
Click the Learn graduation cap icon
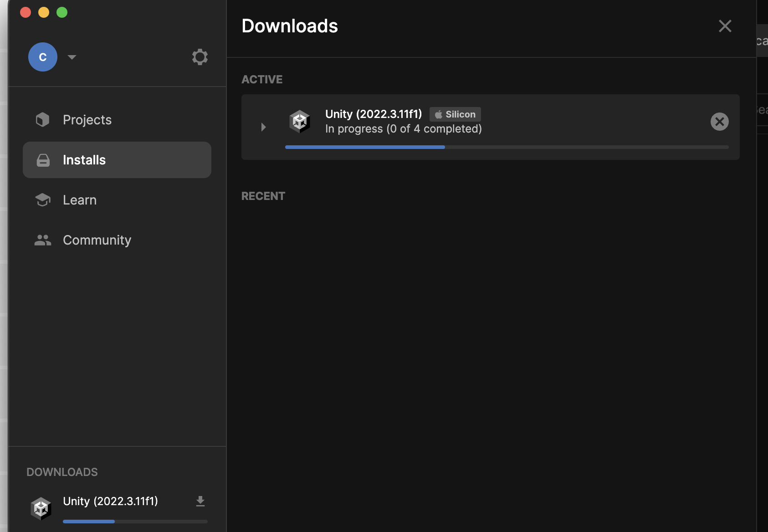click(43, 200)
